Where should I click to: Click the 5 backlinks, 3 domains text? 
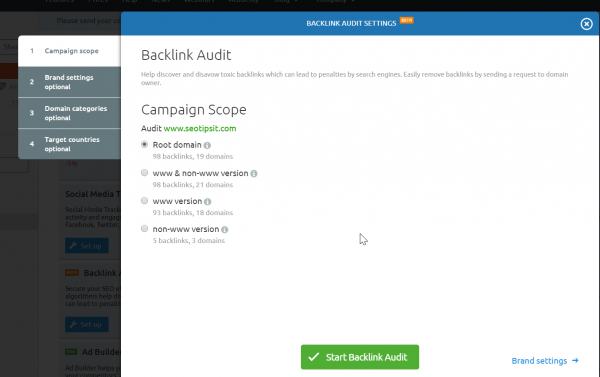pos(189,241)
